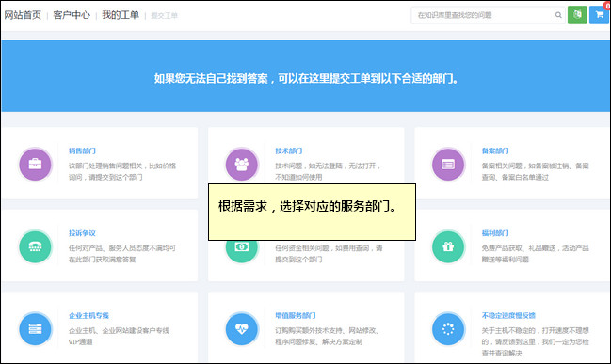
Task: Click the server icon for 企业主机专线
Action: pos(35,329)
